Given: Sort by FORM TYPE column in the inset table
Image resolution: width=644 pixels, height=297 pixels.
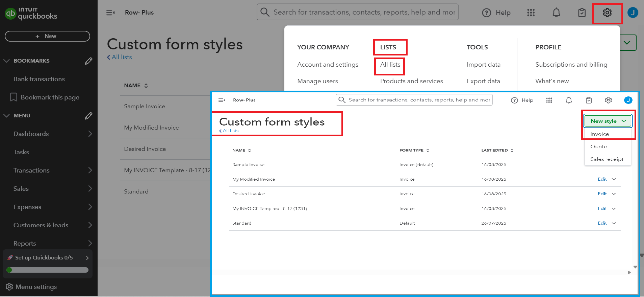Looking at the screenshot, I should pyautogui.click(x=414, y=150).
